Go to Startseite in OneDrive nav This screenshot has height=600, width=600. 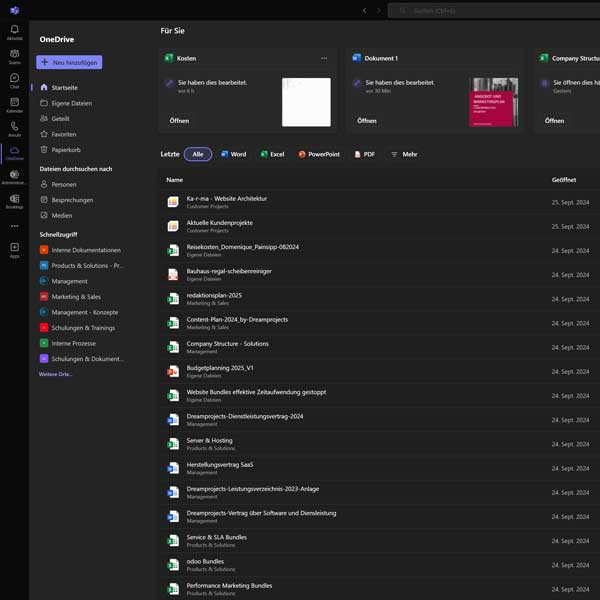click(x=64, y=88)
